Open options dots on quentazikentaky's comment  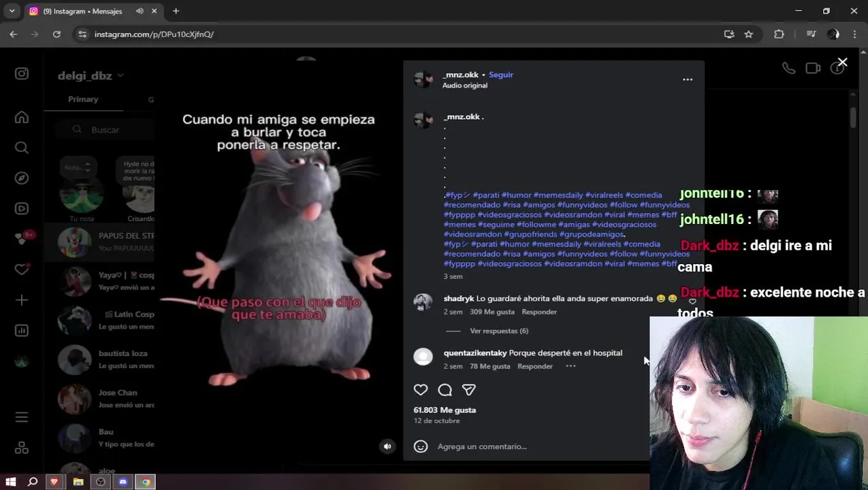click(x=570, y=366)
